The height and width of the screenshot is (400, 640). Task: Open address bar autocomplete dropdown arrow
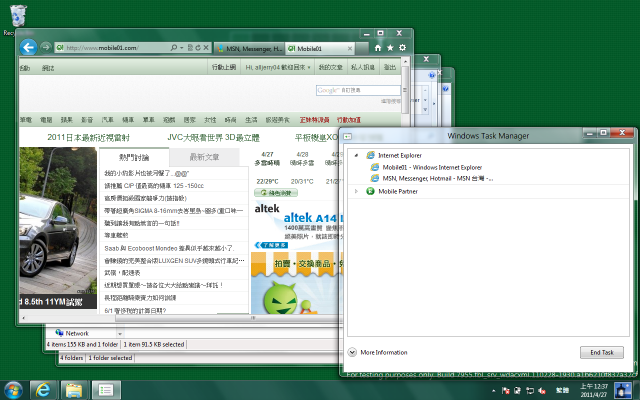tap(182, 48)
